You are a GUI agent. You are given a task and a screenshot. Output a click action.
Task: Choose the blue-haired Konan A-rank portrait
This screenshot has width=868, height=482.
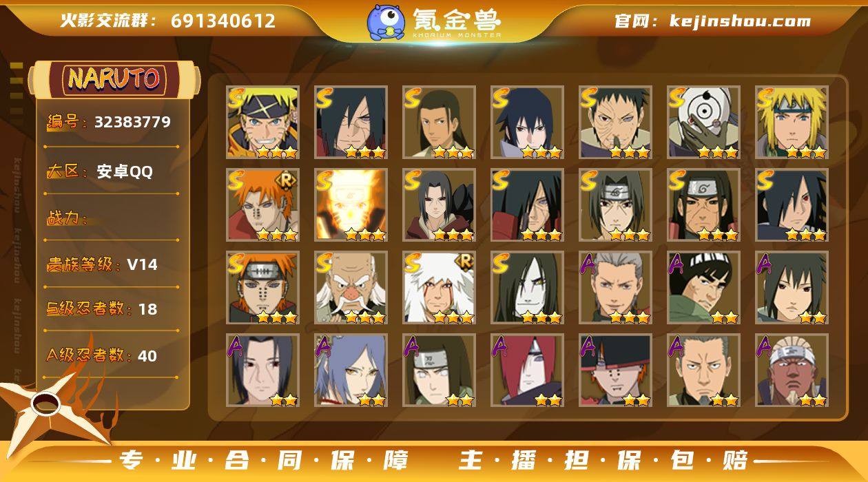click(351, 370)
